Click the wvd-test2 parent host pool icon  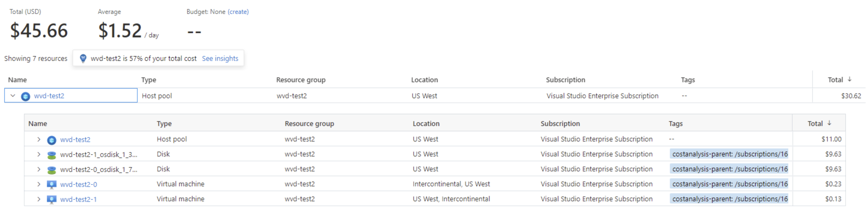click(x=25, y=96)
